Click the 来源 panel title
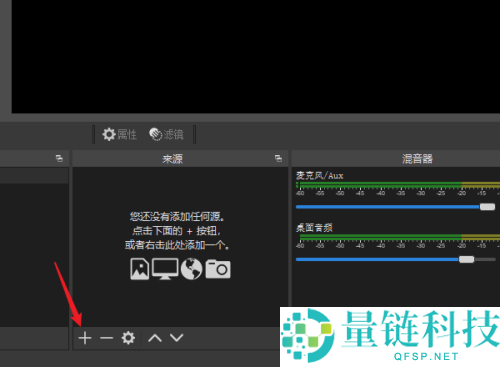The image size is (500, 367). click(x=172, y=159)
